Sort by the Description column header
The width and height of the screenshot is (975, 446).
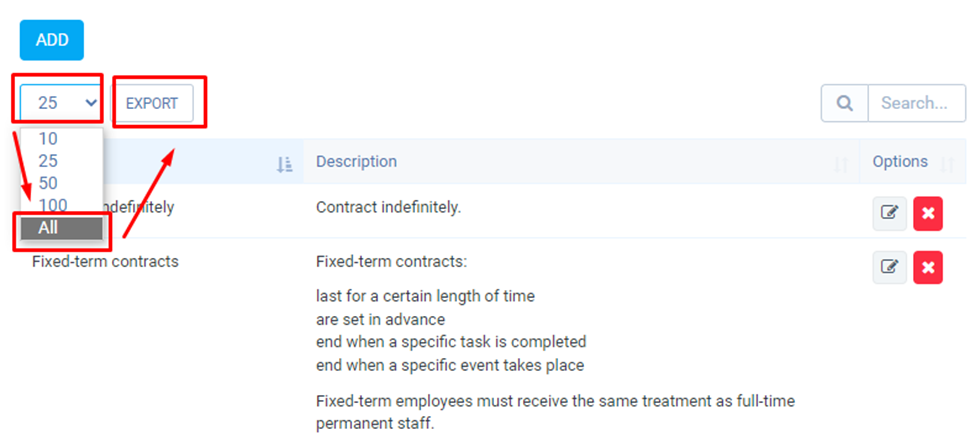pyautogui.click(x=357, y=161)
